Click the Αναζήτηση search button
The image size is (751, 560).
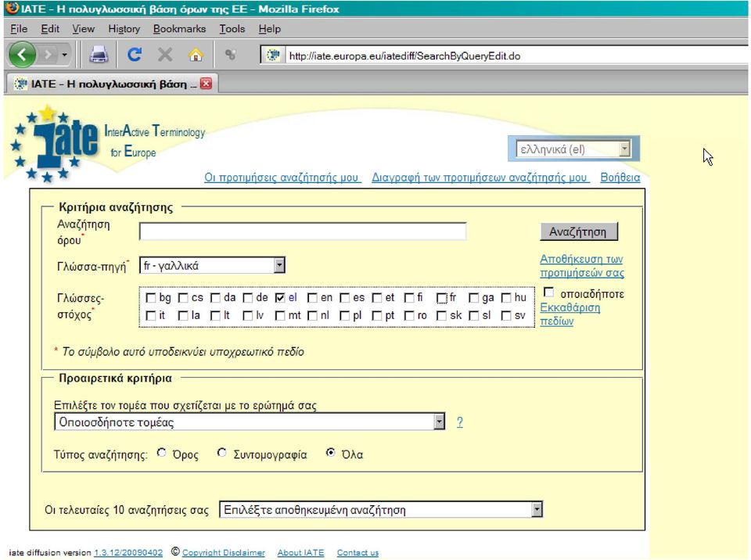click(579, 232)
